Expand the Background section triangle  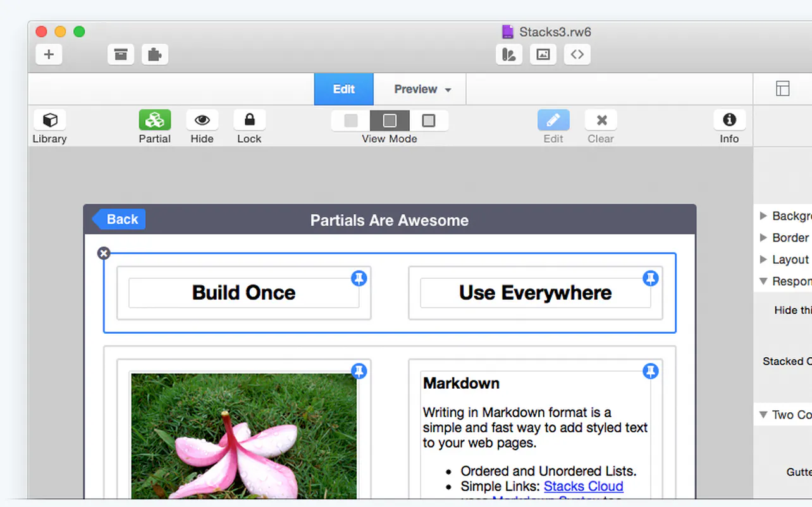(x=763, y=216)
